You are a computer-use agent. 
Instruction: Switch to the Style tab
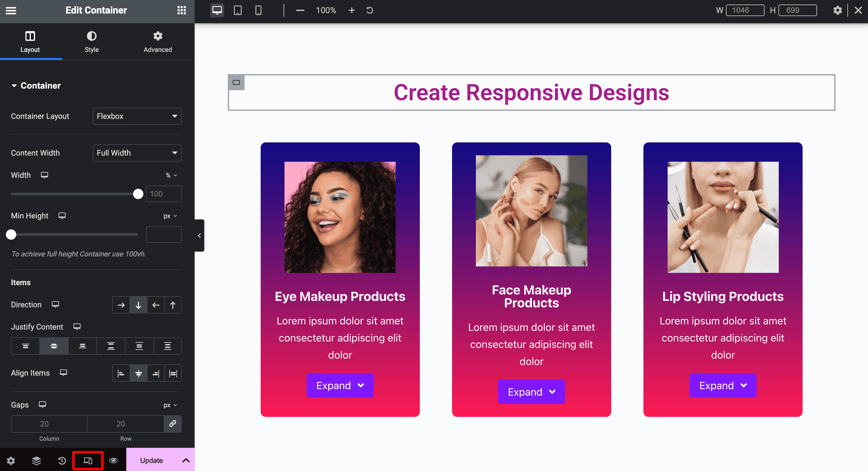tap(92, 42)
